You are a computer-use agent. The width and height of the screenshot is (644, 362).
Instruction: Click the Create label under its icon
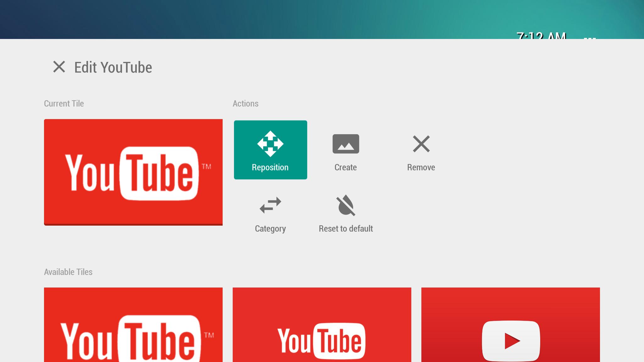click(x=346, y=167)
